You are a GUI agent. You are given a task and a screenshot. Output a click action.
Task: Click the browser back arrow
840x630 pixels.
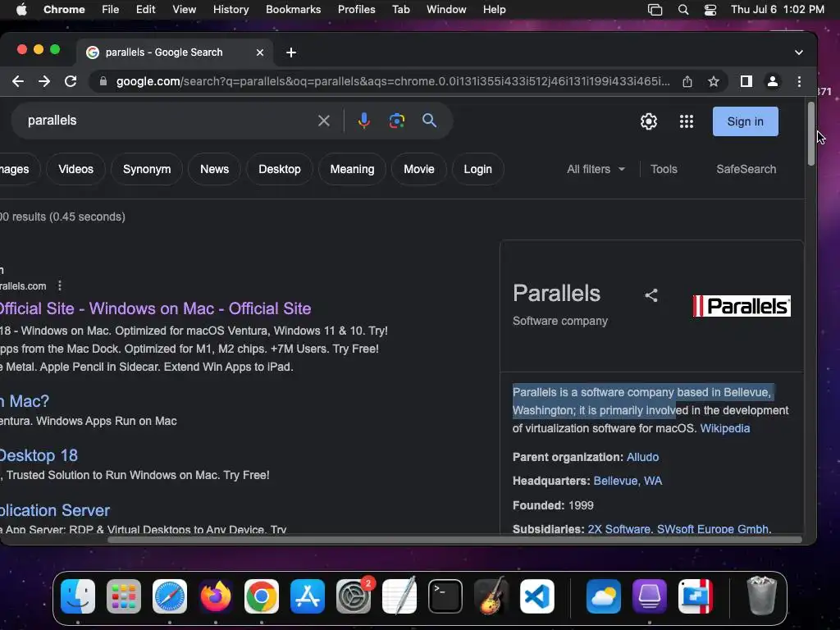(18, 81)
